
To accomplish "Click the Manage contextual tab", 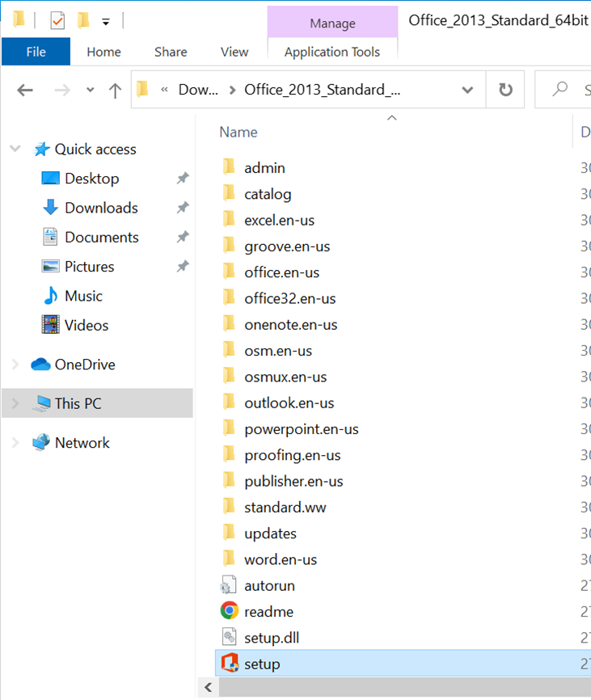I will (332, 23).
